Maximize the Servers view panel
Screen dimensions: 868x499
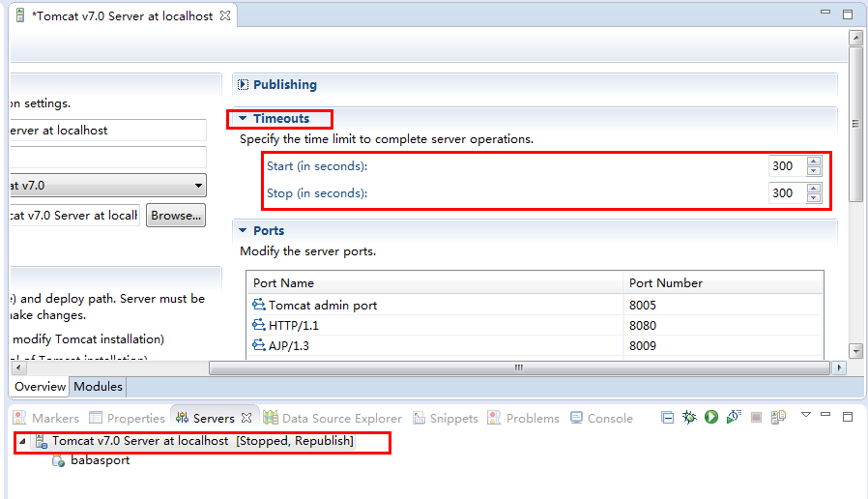click(848, 417)
